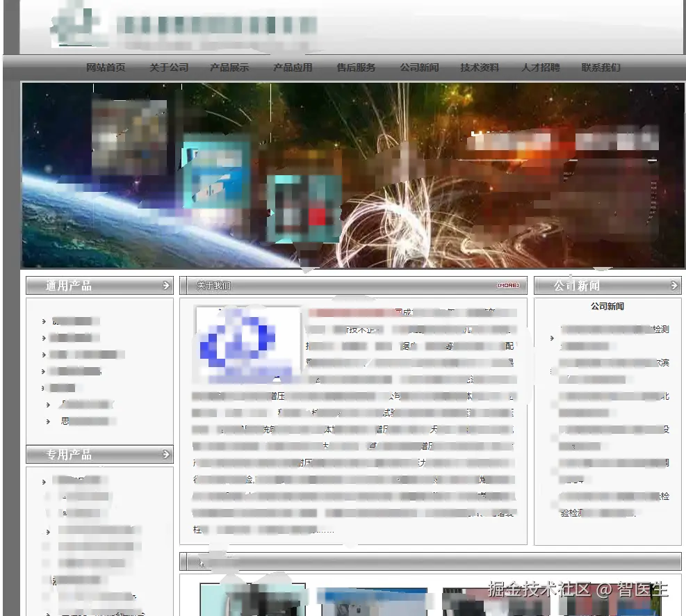Open the 售后服务 navigation item
Viewport: 686px width, 616px height.
click(356, 67)
